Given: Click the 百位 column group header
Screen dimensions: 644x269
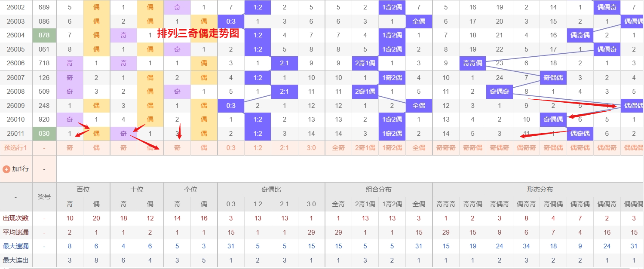Looking at the screenshot, I should coord(83,189).
